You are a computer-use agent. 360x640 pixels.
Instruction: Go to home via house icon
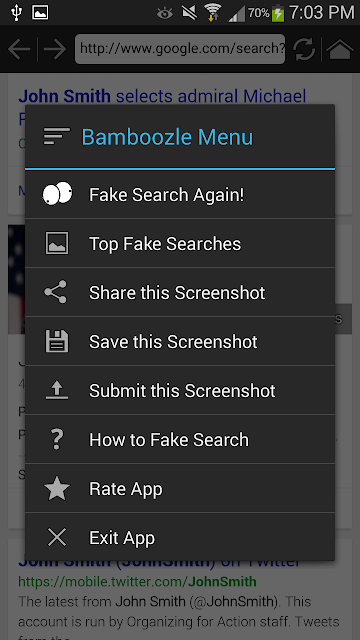pyautogui.click(x=340, y=49)
